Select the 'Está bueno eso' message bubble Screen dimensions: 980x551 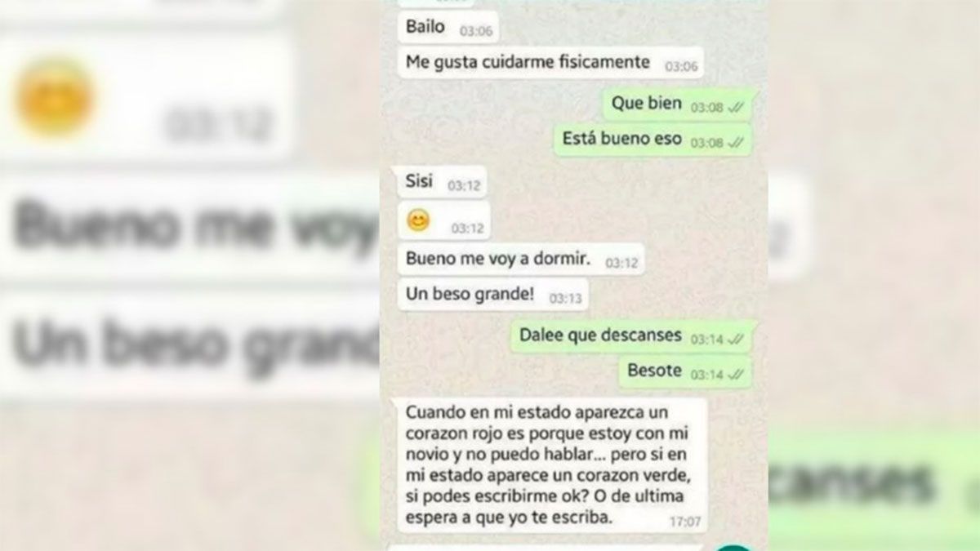[x=653, y=140]
